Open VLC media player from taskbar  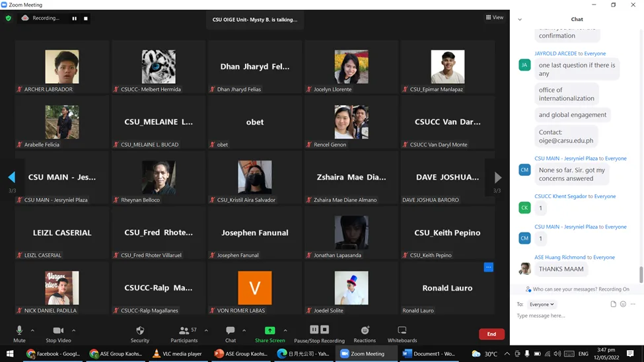(x=177, y=354)
